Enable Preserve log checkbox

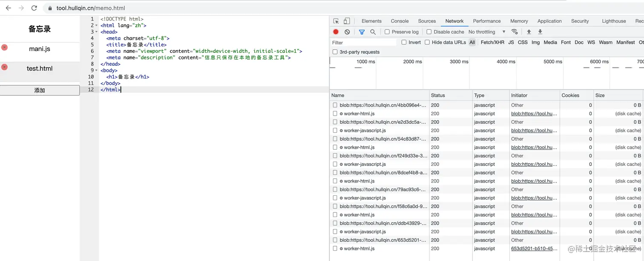tap(387, 32)
